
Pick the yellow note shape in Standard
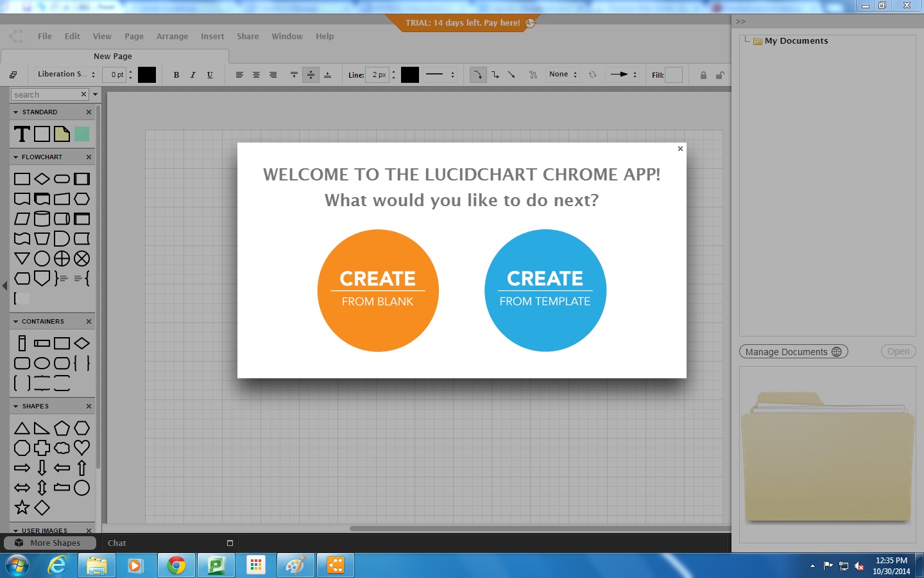[x=62, y=134]
